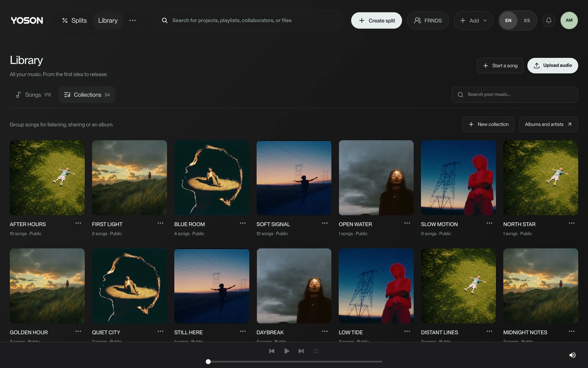Mute the volume speaker icon
The height and width of the screenshot is (368, 588).
[572, 355]
